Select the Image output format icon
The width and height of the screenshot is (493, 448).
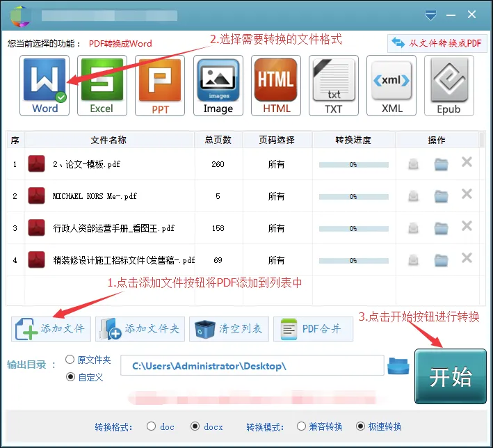coord(218,86)
